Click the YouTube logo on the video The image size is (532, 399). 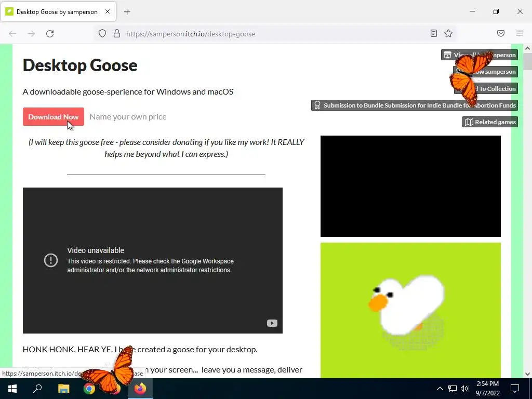[x=272, y=323]
